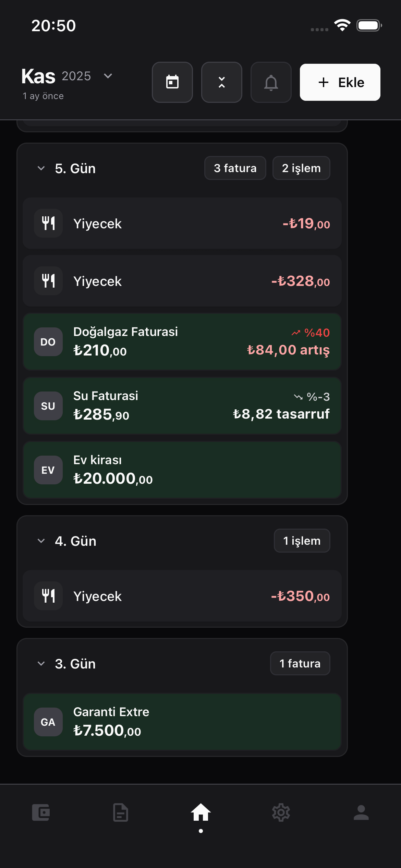Open settings gear in bottom bar
The height and width of the screenshot is (868, 401).
pyautogui.click(x=281, y=812)
